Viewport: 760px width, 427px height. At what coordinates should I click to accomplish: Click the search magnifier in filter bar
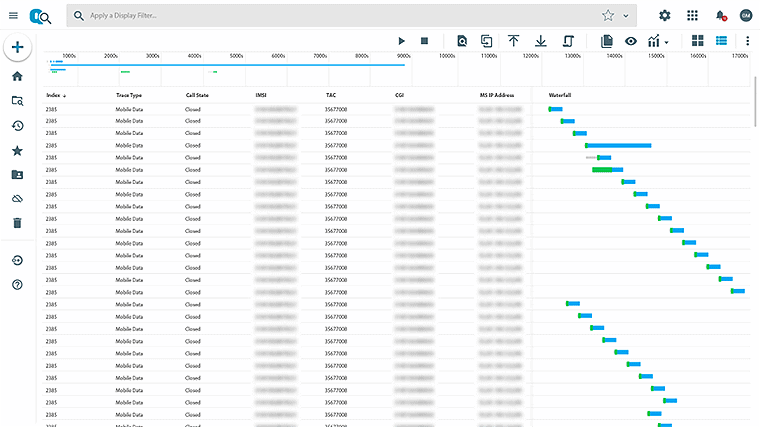pyautogui.click(x=79, y=16)
